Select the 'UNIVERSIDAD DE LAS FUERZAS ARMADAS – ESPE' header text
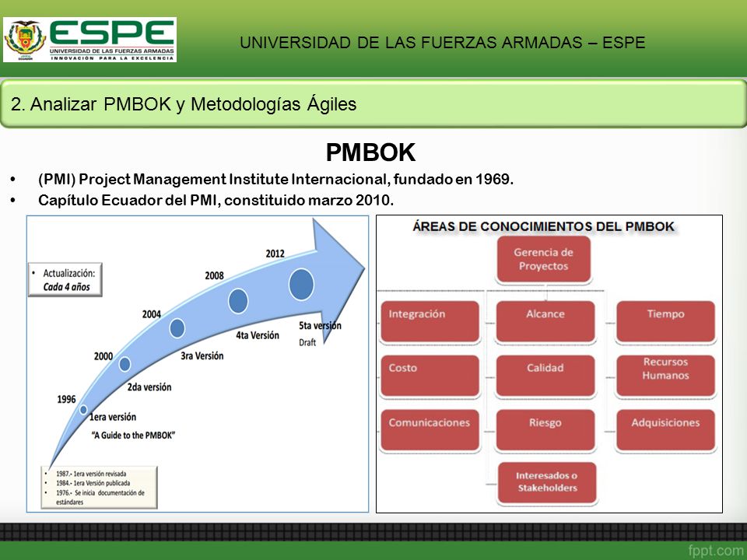Screen dimensions: 747x560 point(442,43)
